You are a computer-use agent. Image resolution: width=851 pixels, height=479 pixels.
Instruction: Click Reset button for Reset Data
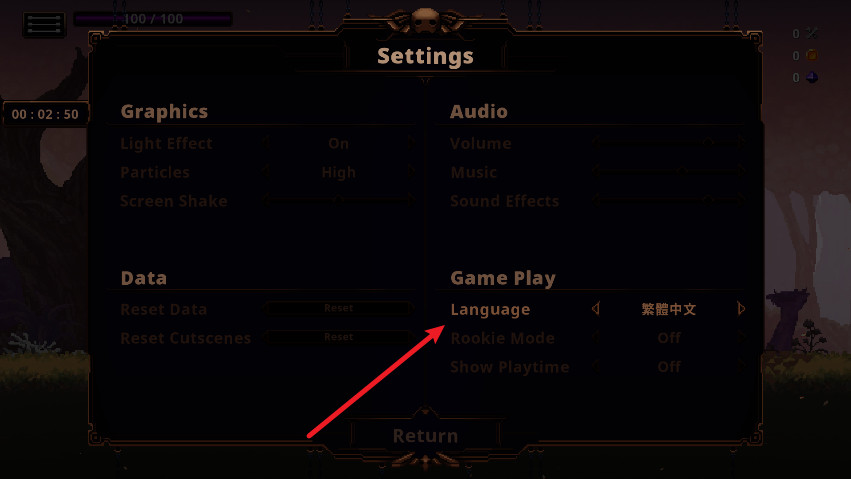(339, 308)
